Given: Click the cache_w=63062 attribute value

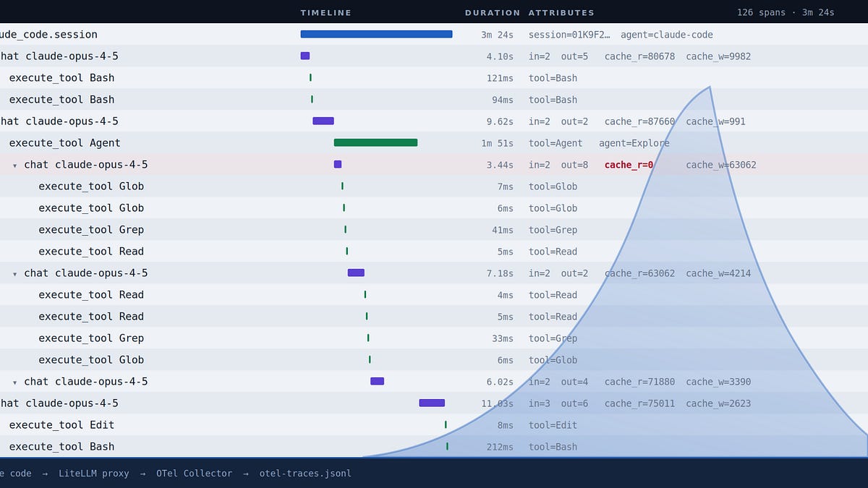Looking at the screenshot, I should 721,165.
